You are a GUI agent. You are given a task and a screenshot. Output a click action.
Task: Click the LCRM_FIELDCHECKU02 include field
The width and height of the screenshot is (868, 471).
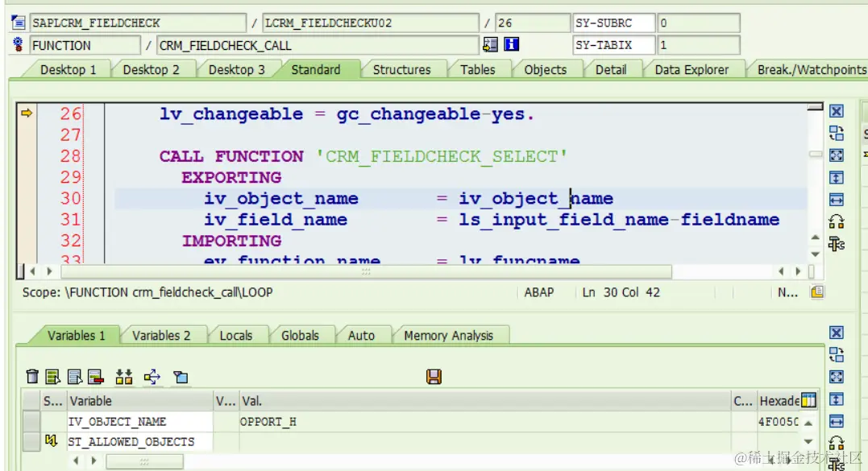coord(371,23)
